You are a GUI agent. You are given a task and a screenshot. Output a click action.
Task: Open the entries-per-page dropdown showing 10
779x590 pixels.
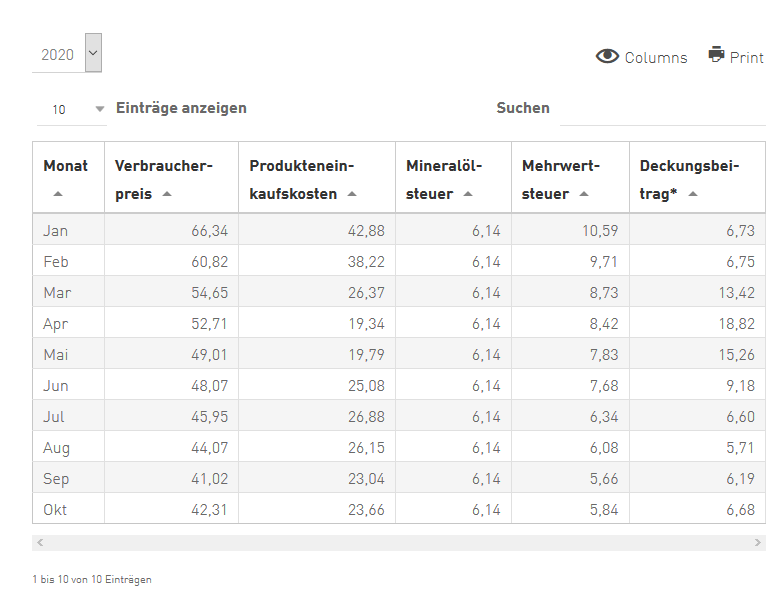click(72, 109)
